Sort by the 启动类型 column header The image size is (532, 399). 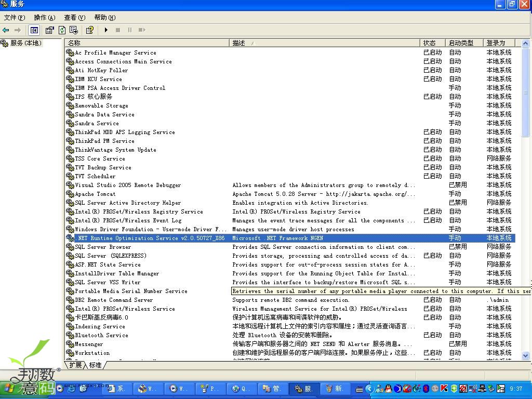pos(464,43)
